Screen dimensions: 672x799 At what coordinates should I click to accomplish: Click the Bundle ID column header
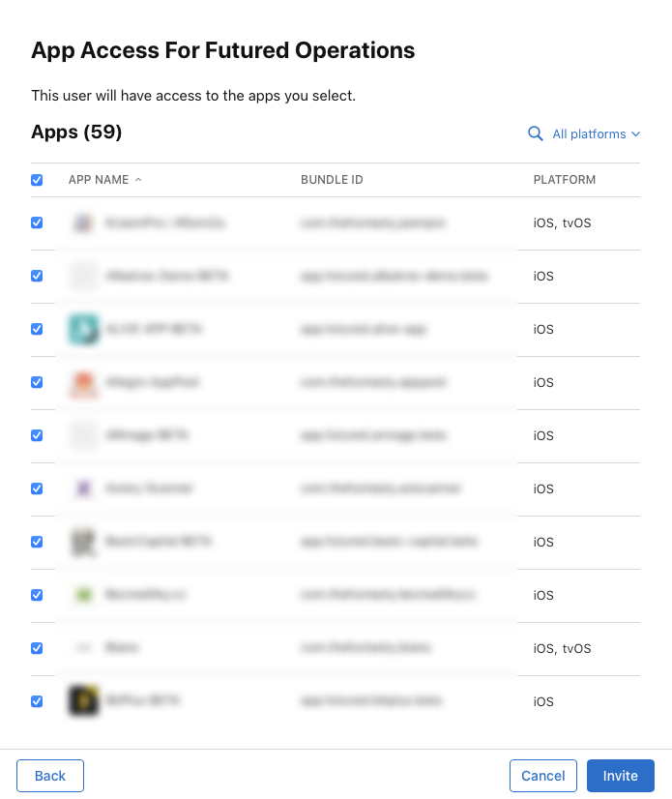(x=332, y=180)
